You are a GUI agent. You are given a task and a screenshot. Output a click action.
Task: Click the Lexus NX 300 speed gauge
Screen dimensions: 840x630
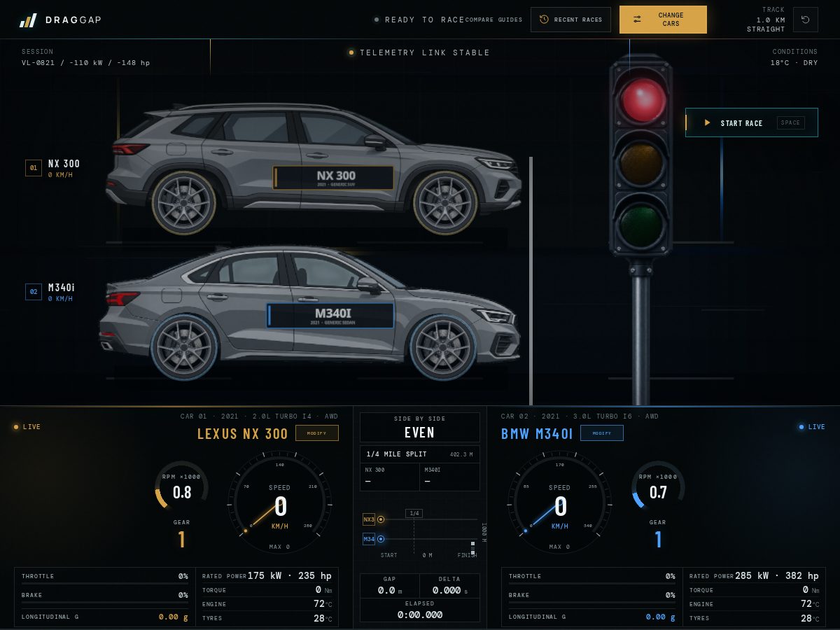[x=280, y=503]
